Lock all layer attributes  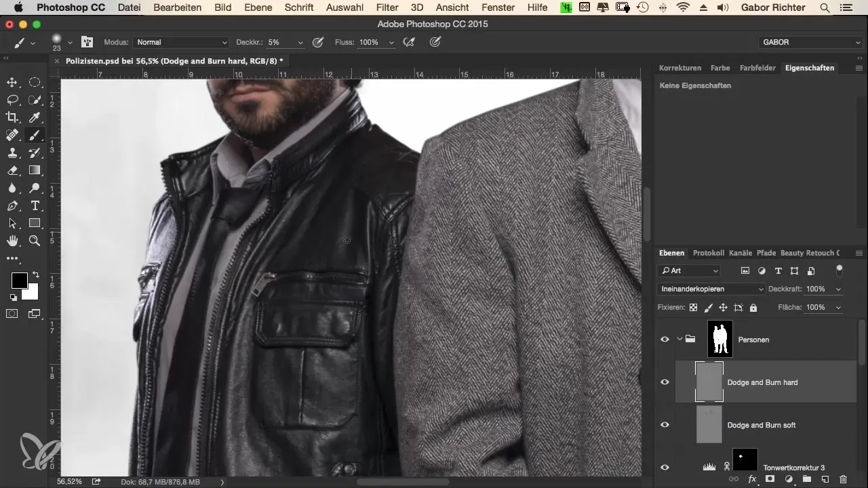coord(753,308)
